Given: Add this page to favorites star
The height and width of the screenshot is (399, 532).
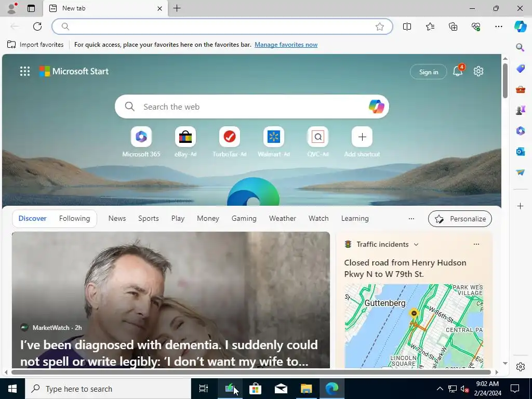Looking at the screenshot, I should pos(380,26).
